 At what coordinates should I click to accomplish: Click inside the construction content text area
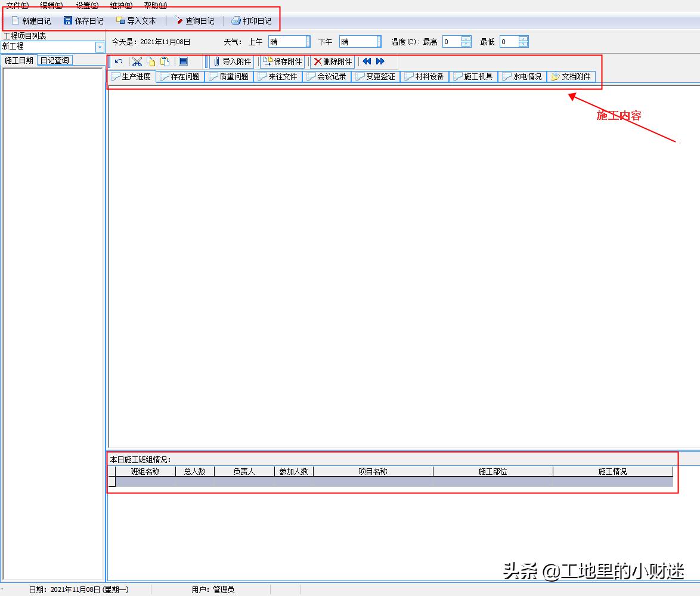404,266
